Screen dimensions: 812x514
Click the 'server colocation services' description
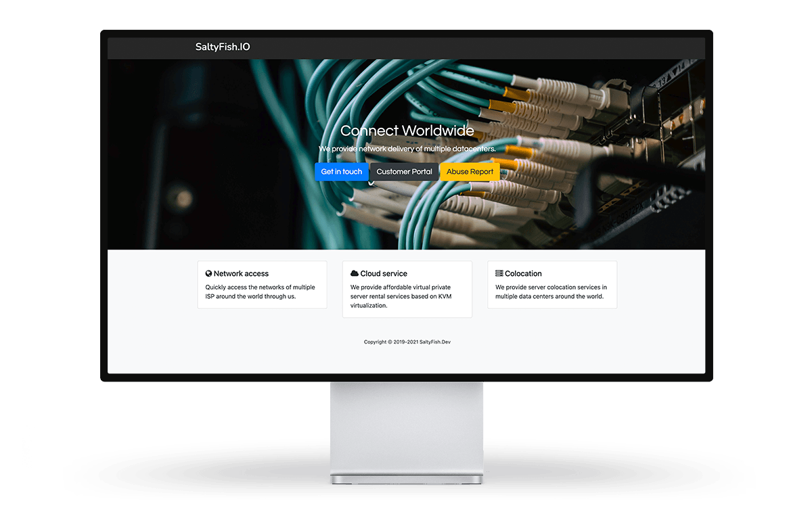point(551,291)
